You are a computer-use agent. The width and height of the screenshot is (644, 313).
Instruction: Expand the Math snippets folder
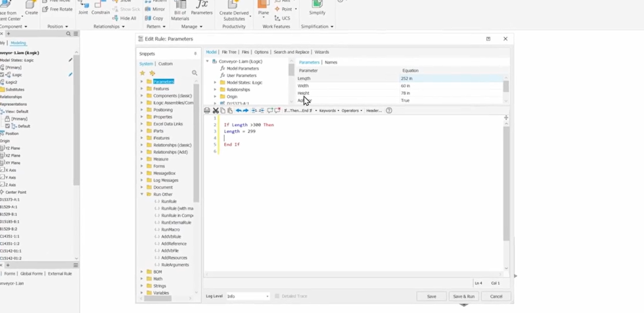(142, 279)
